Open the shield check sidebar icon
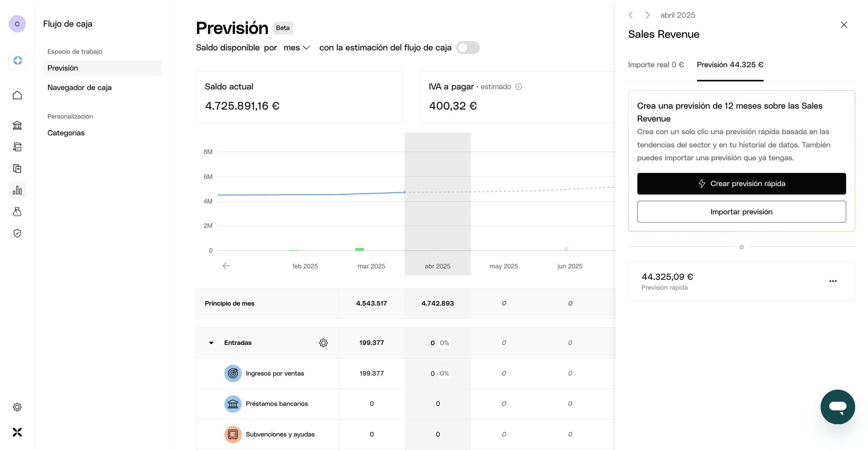868x450 pixels. pos(17,234)
